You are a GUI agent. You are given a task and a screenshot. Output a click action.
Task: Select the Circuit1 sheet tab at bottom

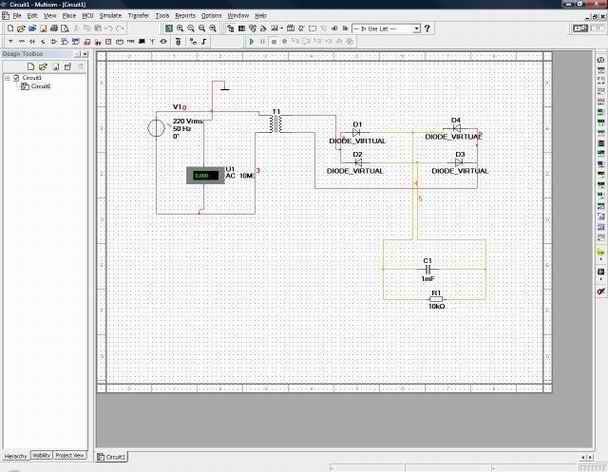click(x=115, y=457)
